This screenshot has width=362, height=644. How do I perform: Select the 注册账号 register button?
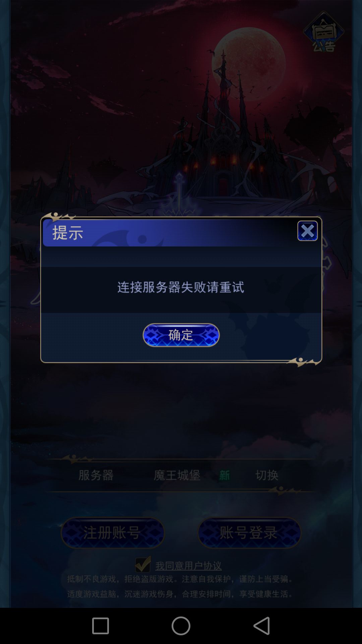pyautogui.click(x=113, y=533)
